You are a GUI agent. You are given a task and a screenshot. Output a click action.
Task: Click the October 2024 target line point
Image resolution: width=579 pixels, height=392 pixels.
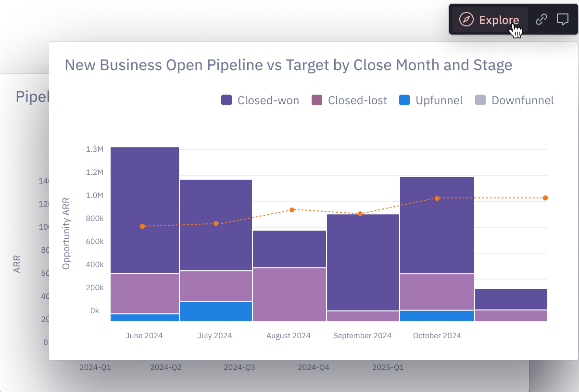pyautogui.click(x=437, y=198)
